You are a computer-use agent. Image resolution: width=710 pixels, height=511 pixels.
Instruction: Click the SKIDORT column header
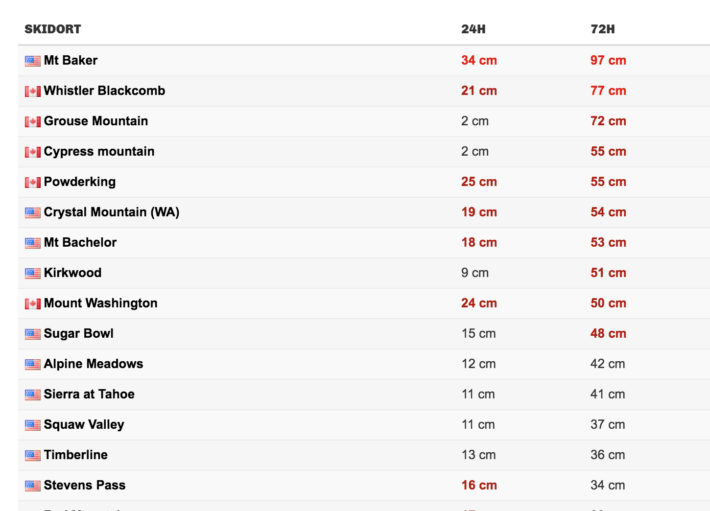tap(53, 29)
